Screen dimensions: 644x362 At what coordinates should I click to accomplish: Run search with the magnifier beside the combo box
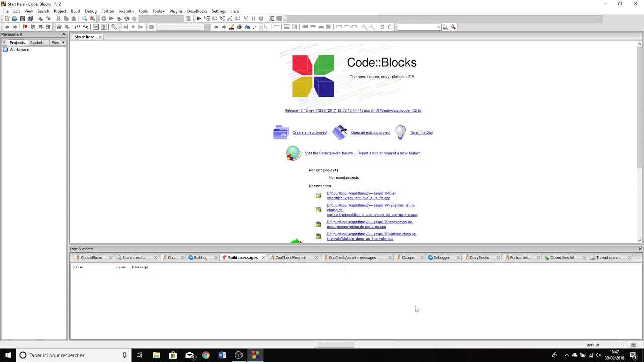click(445, 27)
